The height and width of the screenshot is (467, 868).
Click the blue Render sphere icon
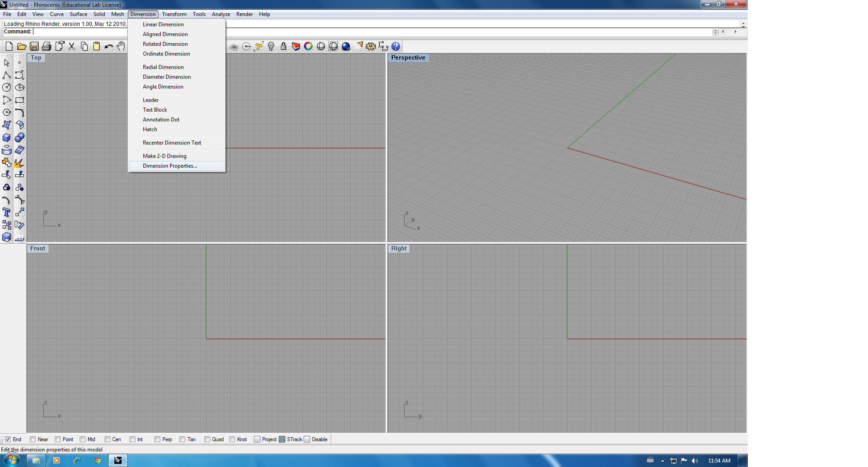coord(346,46)
